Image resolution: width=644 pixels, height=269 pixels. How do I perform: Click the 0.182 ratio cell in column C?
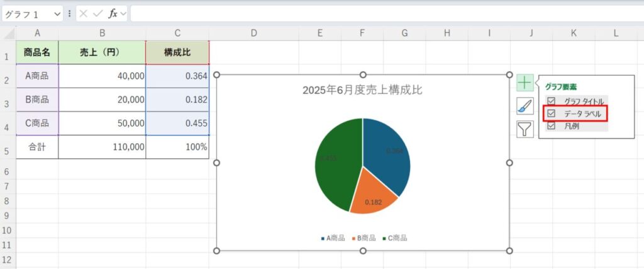tap(177, 100)
